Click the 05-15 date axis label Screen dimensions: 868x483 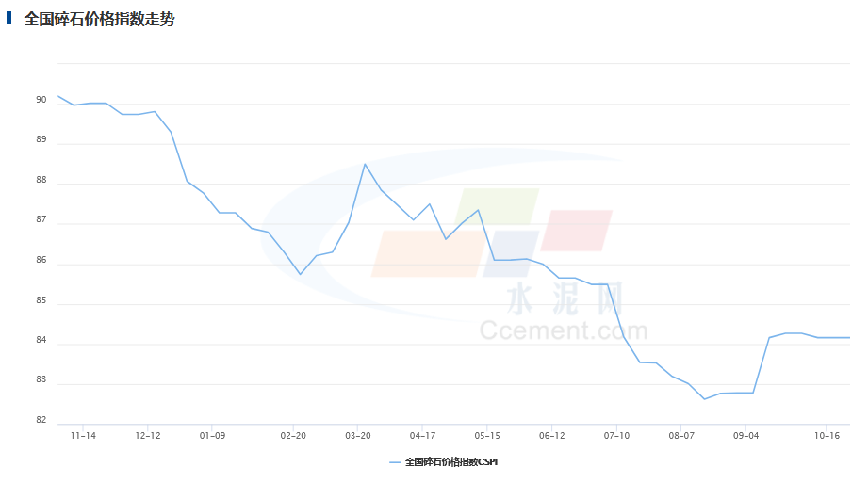487,436
